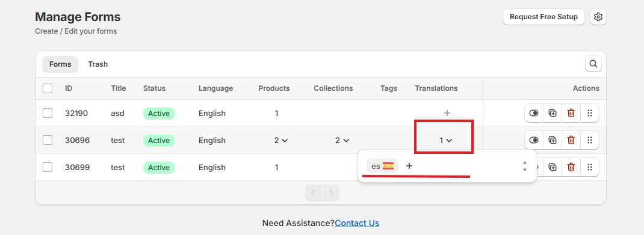Click the Request Free Setup button
The height and width of the screenshot is (235, 644).
(x=543, y=17)
